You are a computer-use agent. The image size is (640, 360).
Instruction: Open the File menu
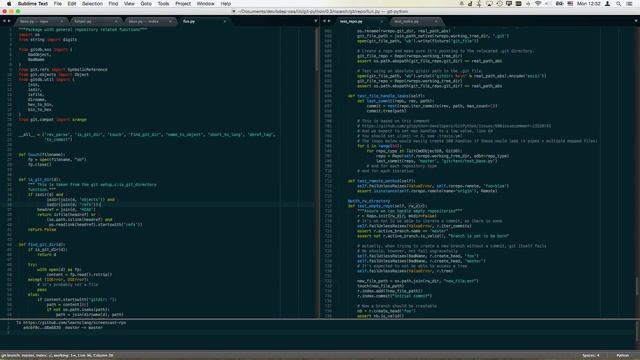58,4
